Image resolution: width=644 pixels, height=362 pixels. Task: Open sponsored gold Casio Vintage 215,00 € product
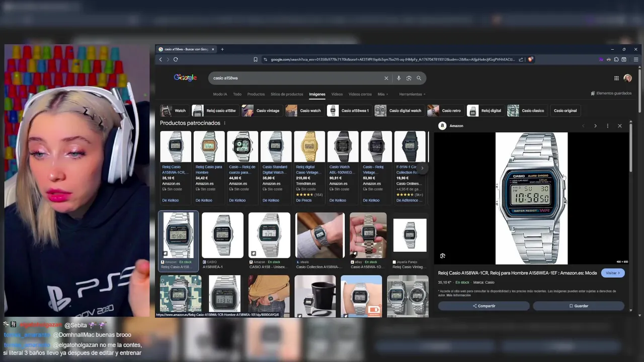coord(309,167)
